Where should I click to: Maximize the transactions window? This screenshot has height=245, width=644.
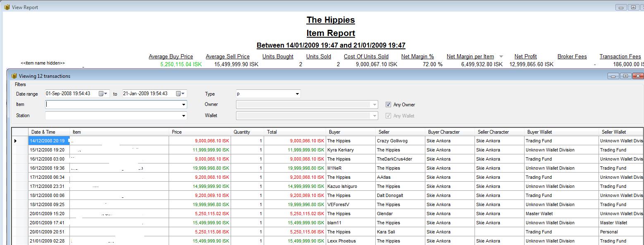coord(626,76)
